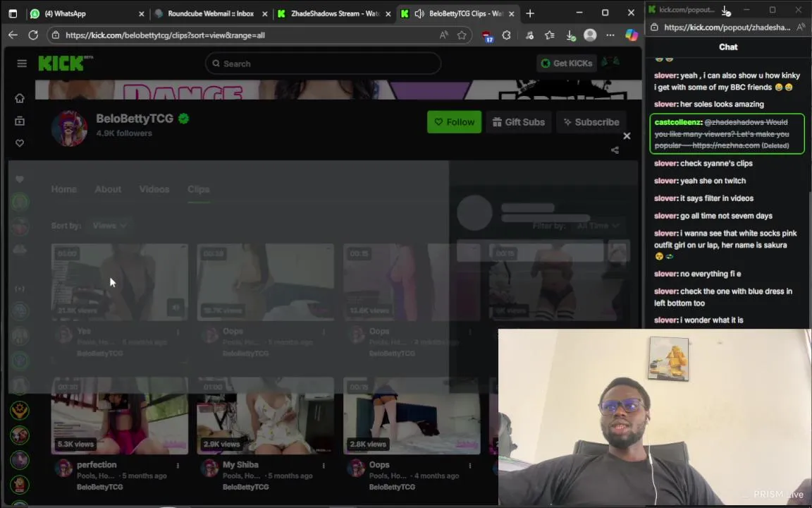The image size is (812, 508).
Task: Switch to Roundcube Webmail Inbox tab
Action: (210, 13)
